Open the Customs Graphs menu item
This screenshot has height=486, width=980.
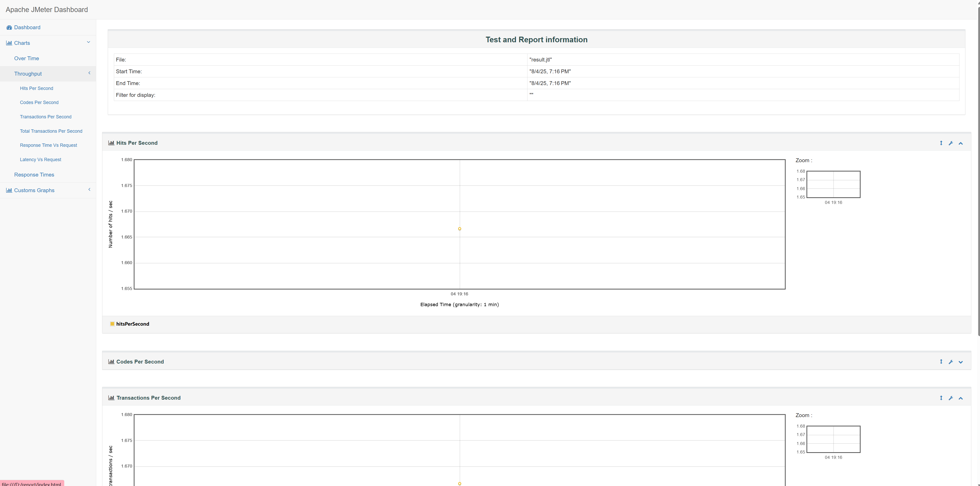34,190
